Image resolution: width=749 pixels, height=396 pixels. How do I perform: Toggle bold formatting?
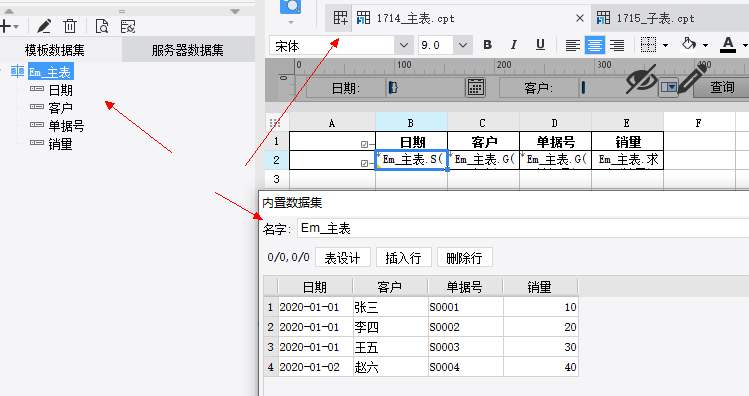point(488,45)
